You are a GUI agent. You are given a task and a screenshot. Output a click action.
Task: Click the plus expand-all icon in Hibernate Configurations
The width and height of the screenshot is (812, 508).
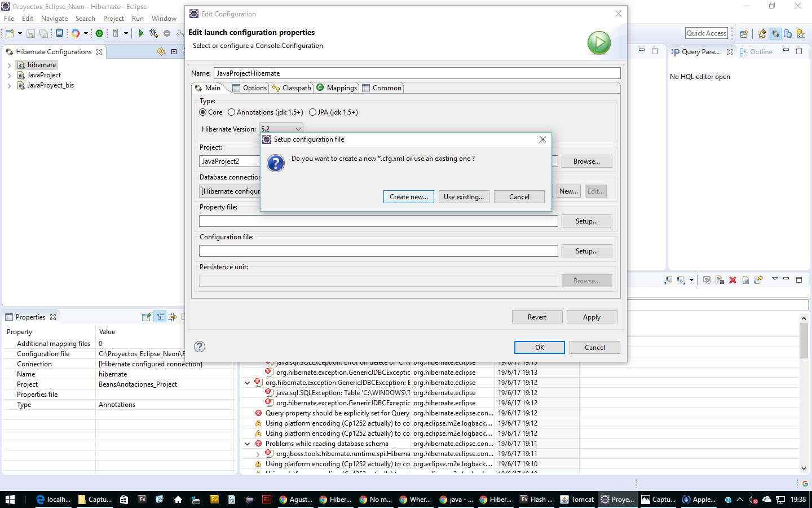(174, 51)
